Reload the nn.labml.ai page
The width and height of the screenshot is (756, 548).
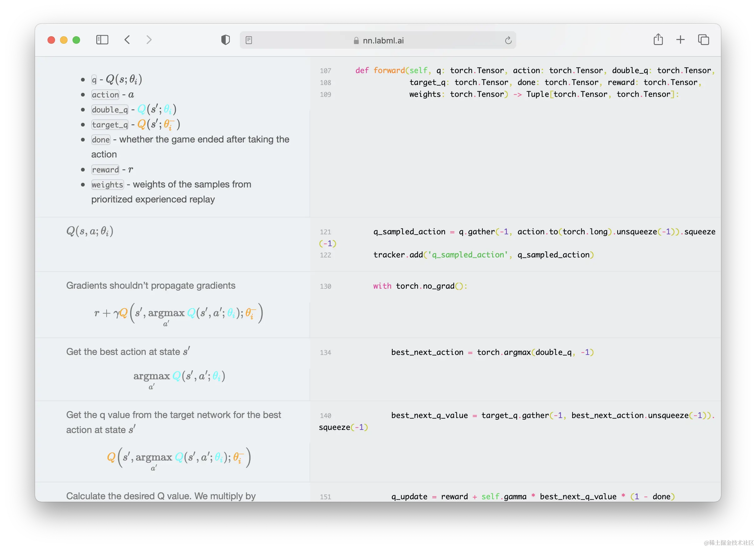[508, 40]
